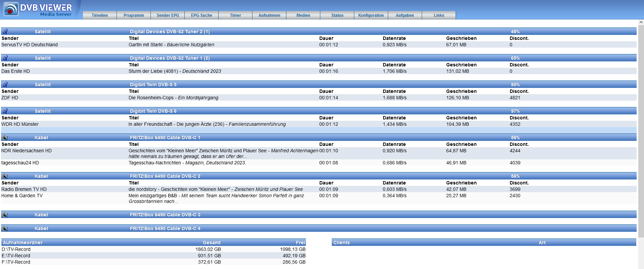Click satellite icon for DVB-S2 Tuner 2 (1)
The height and width of the screenshot is (269, 644).
(5, 32)
